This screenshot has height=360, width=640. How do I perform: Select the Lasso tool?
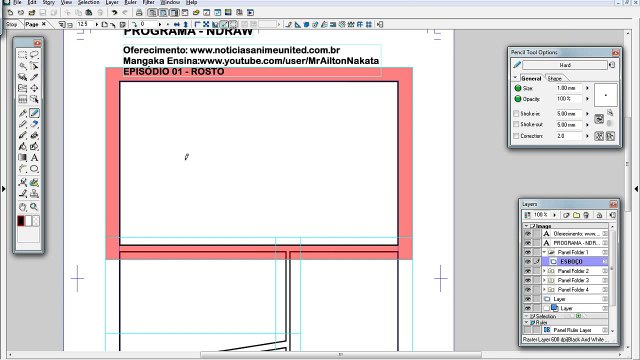pyautogui.click(x=34, y=55)
